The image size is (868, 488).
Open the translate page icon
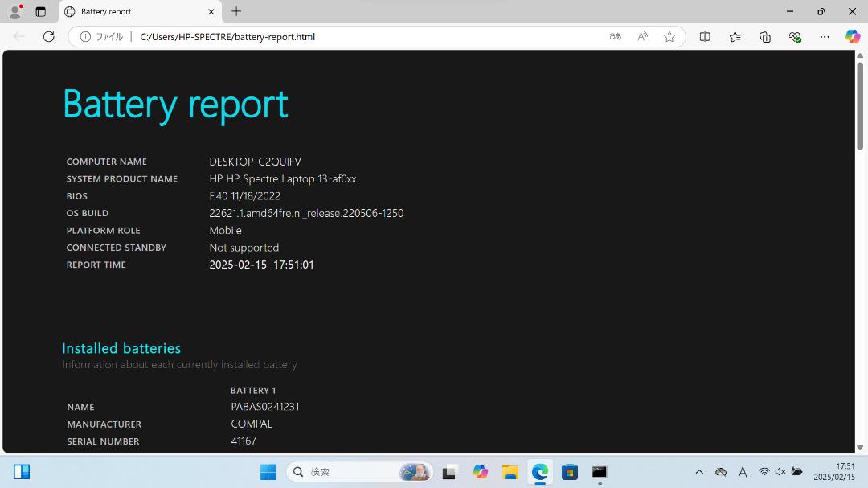pyautogui.click(x=615, y=36)
